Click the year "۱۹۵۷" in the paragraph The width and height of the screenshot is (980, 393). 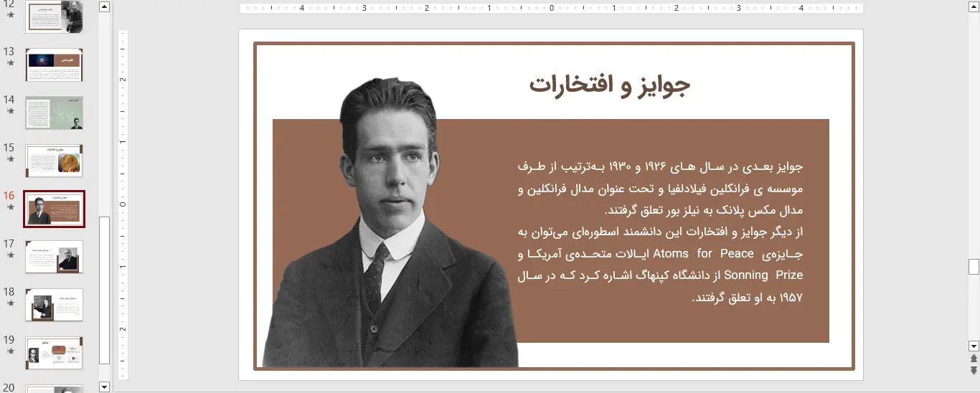coord(791,297)
